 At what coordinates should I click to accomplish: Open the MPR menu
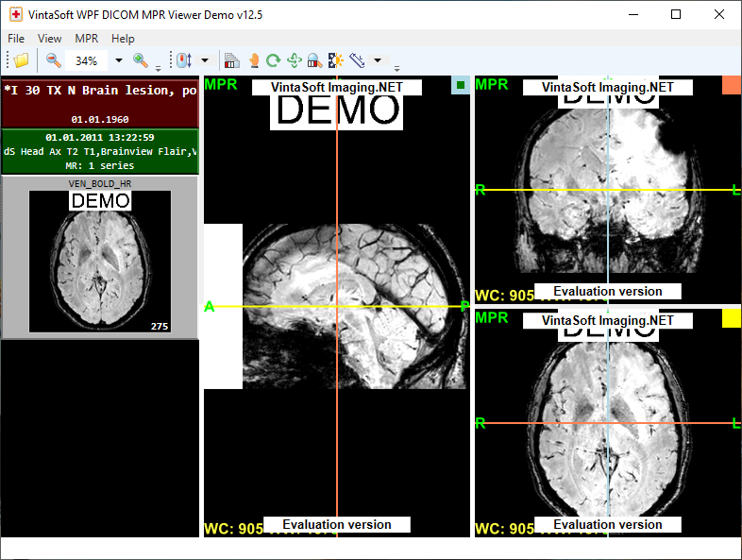tap(86, 39)
